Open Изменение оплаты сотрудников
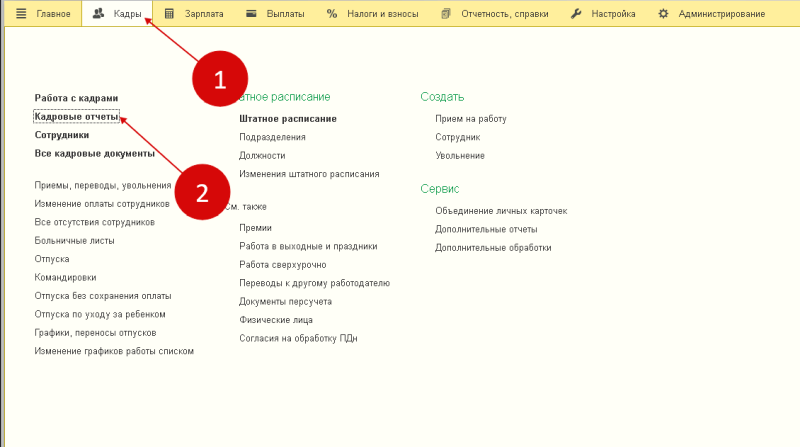This screenshot has width=800, height=447. coord(102,204)
